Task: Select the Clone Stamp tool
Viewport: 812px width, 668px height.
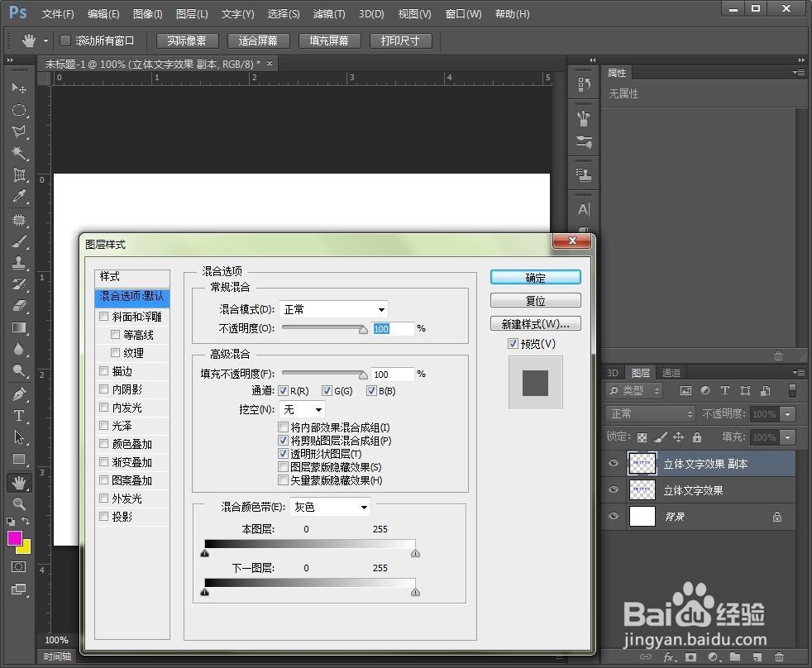Action: [x=18, y=265]
